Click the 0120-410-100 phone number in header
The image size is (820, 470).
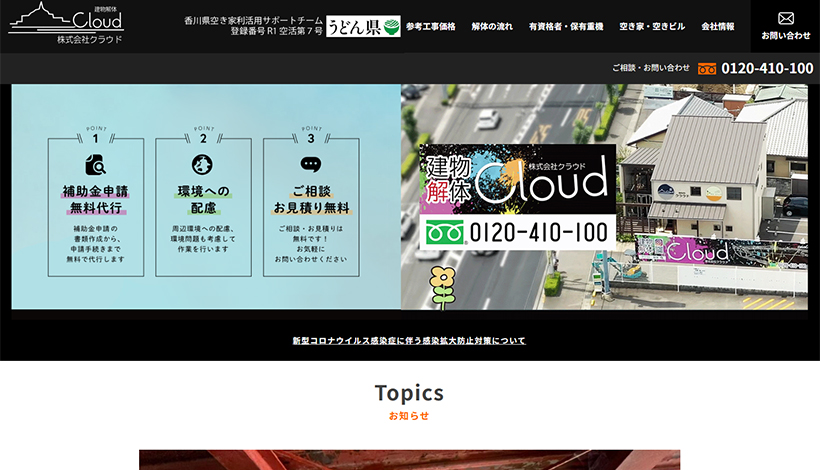[767, 69]
